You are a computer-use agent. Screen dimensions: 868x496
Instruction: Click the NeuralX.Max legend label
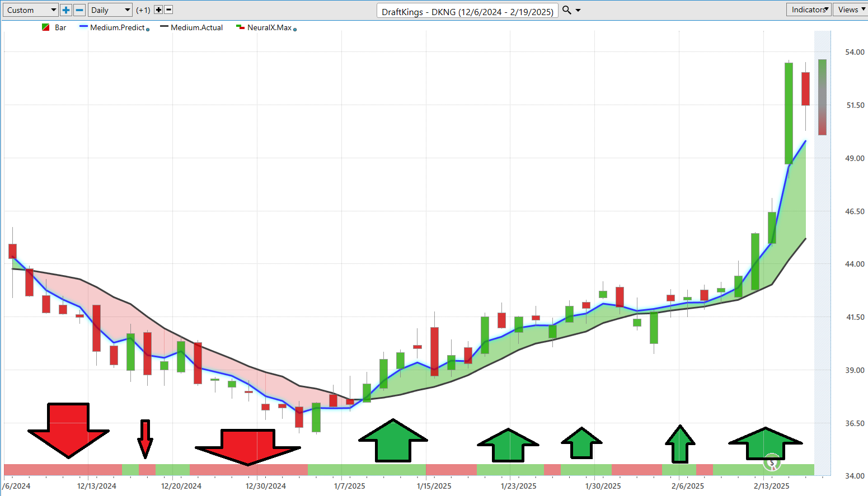(x=269, y=27)
